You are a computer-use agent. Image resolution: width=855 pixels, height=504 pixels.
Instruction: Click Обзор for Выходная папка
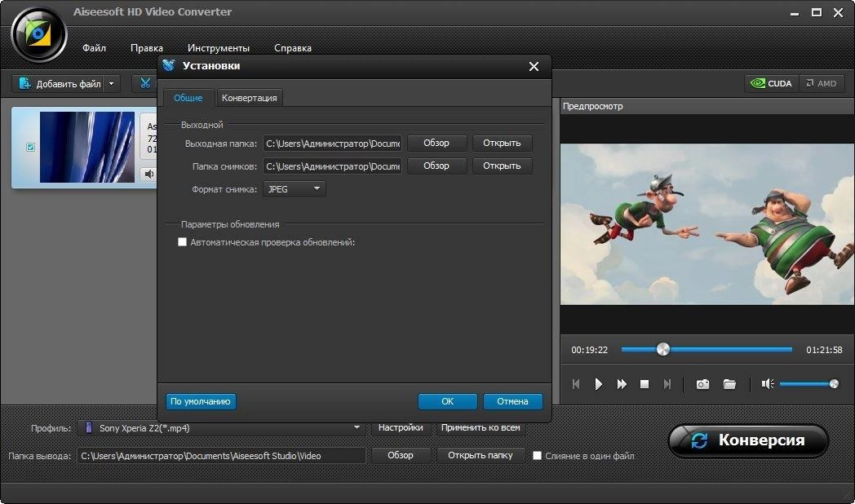[x=436, y=143]
